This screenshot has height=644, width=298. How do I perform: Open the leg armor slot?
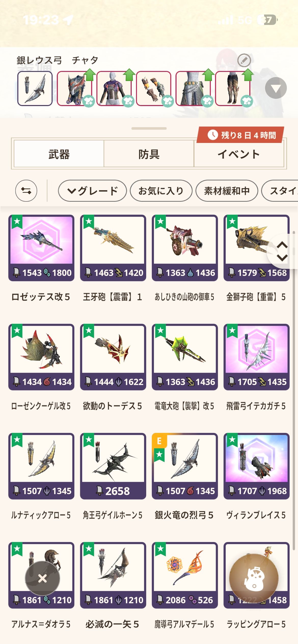[233, 89]
